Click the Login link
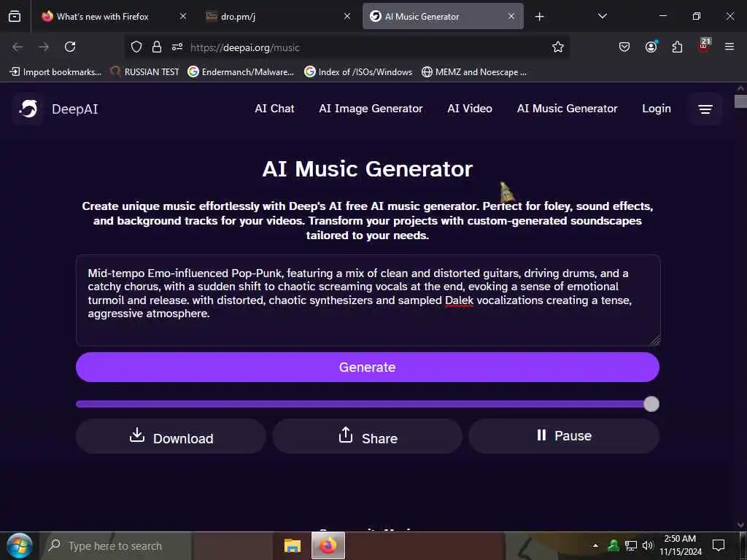Screen dimensions: 747x560 [x=656, y=109]
